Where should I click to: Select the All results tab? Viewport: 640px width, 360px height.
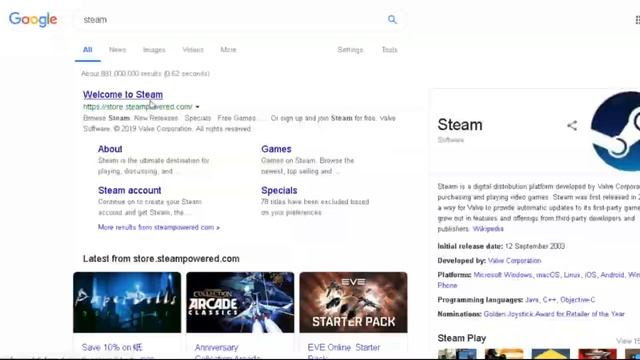click(87, 50)
